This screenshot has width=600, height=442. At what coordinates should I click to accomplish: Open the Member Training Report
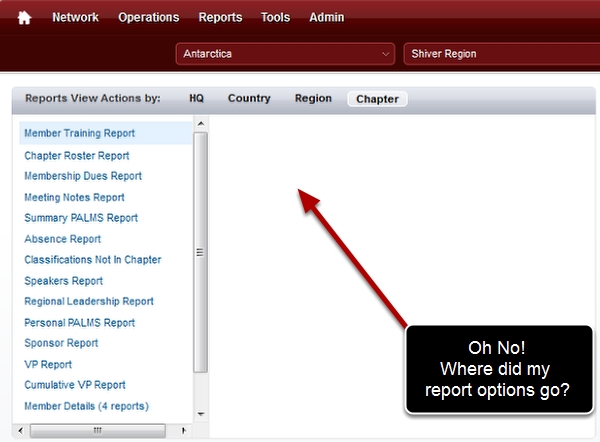coord(80,133)
